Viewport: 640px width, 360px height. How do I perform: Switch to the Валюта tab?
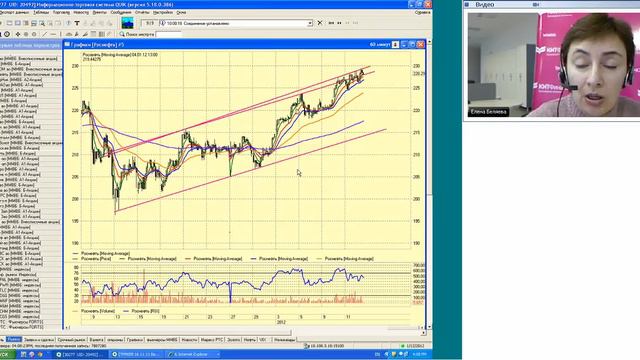[x=96, y=340]
